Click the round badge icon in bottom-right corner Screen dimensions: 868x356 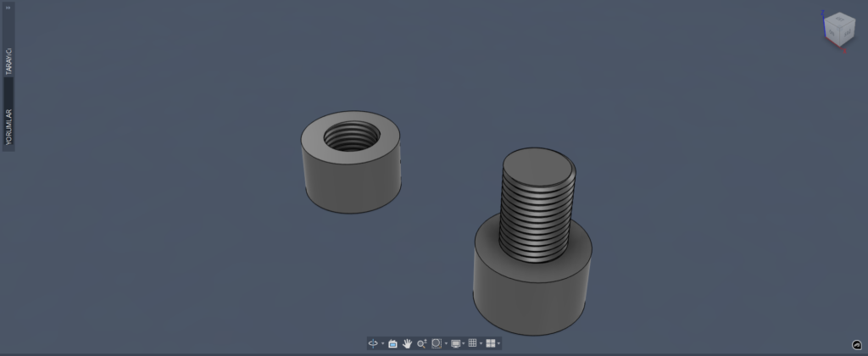[856, 344]
